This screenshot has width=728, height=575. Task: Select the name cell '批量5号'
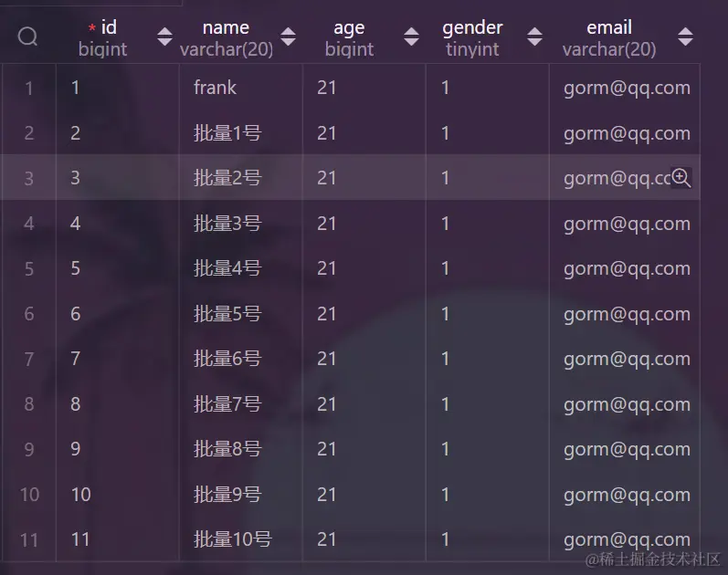click(x=241, y=314)
